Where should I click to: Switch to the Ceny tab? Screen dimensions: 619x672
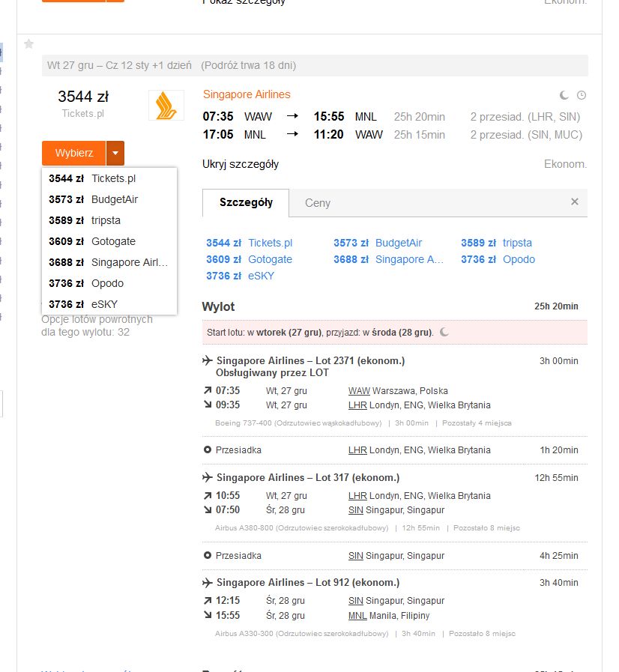[318, 203]
